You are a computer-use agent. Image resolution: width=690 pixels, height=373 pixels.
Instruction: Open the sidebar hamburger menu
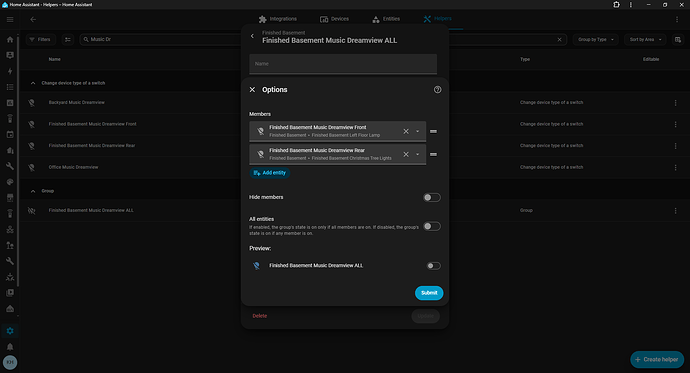10,19
